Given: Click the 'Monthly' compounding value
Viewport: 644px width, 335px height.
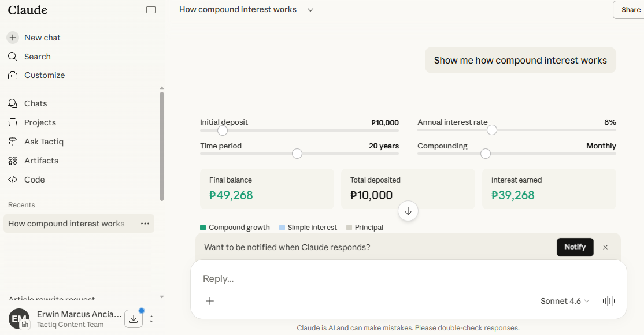Looking at the screenshot, I should (x=601, y=146).
